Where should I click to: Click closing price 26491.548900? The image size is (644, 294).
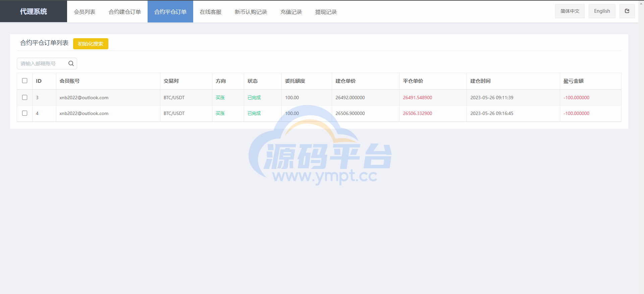tap(418, 98)
